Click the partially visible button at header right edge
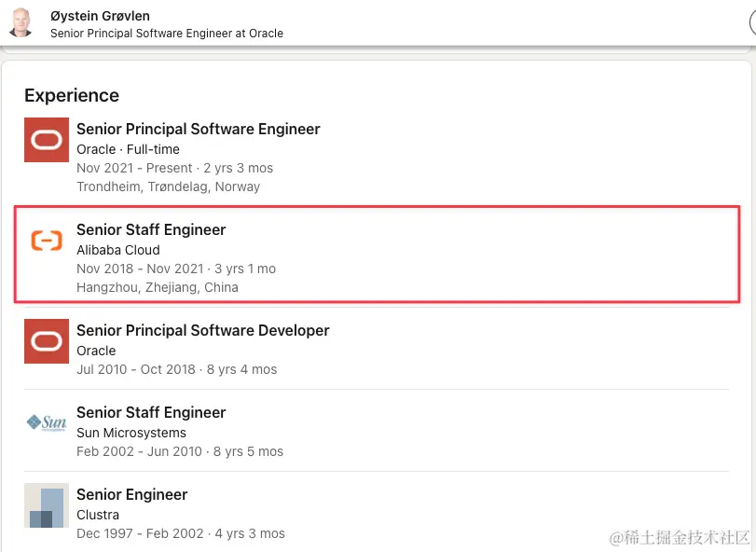756x552 pixels. pos(752,22)
